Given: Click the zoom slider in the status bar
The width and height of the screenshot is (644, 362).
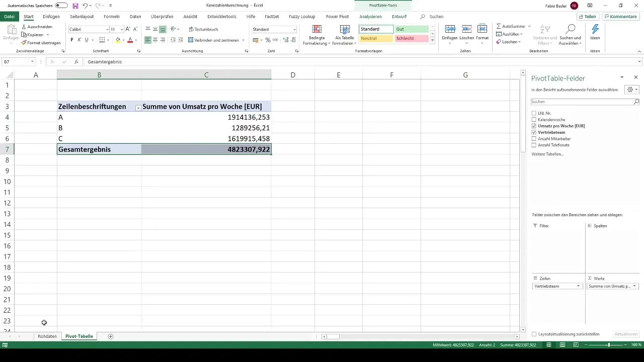Looking at the screenshot, I should click(x=609, y=345).
